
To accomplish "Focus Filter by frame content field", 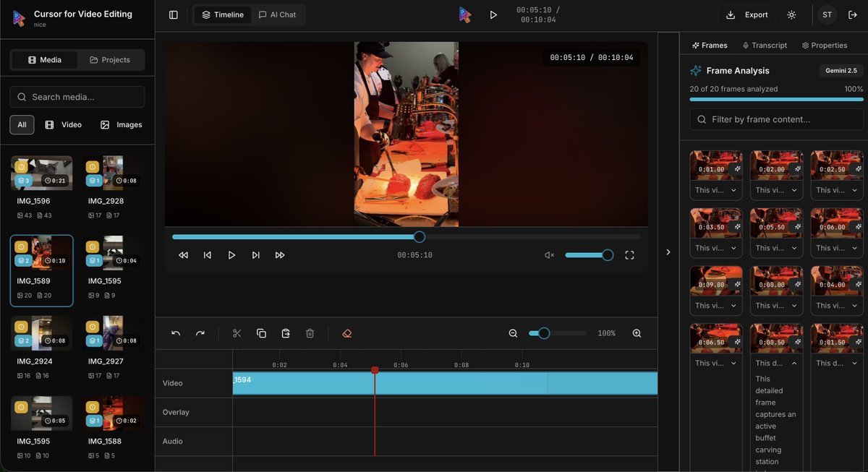I will click(776, 119).
